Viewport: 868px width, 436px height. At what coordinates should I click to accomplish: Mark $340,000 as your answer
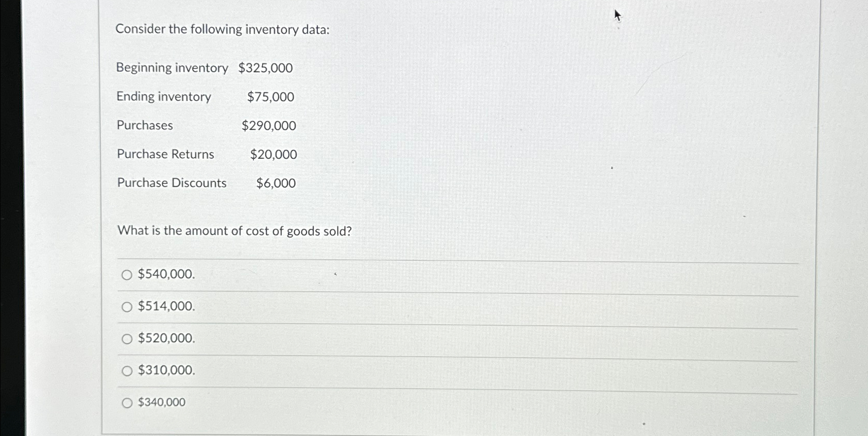(x=126, y=402)
